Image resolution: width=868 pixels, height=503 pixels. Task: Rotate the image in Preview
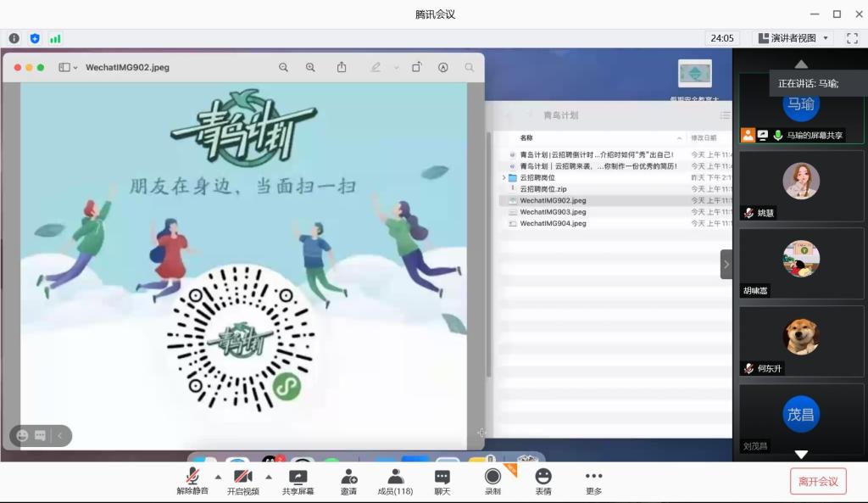[x=417, y=67]
